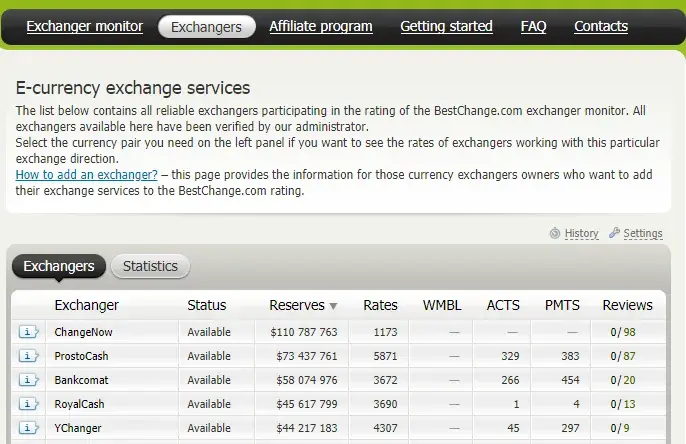This screenshot has width=686, height=444.
Task: Click ProstoCash reviews count 87
Action: 630,356
